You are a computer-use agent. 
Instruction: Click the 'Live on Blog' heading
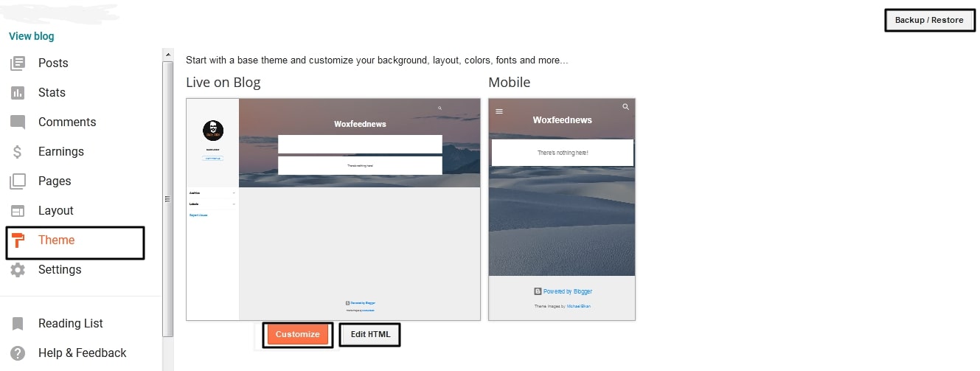pyautogui.click(x=223, y=82)
